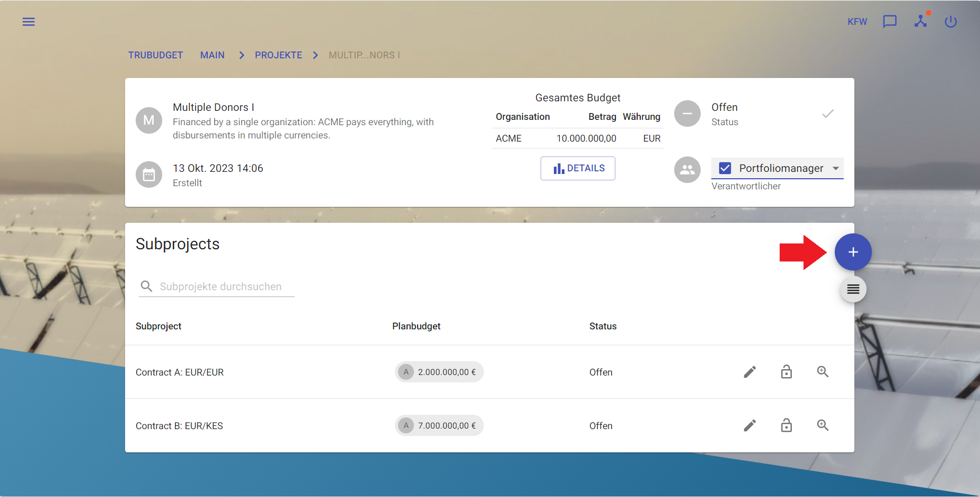Click the Verantwortlicher label
The width and height of the screenshot is (980, 497).
point(746,186)
